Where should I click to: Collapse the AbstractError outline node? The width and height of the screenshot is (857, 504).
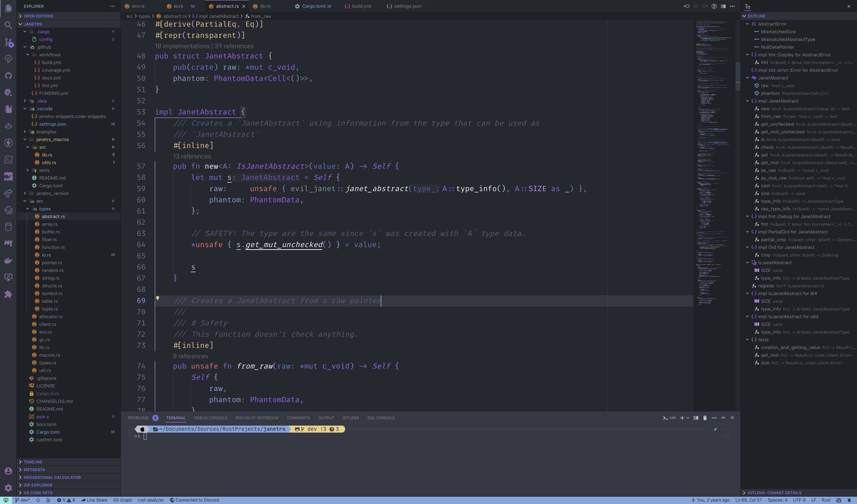pos(747,24)
